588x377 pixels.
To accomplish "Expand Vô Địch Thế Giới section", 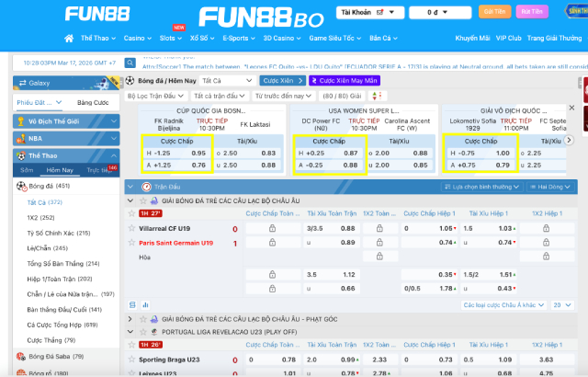I will tap(66, 121).
